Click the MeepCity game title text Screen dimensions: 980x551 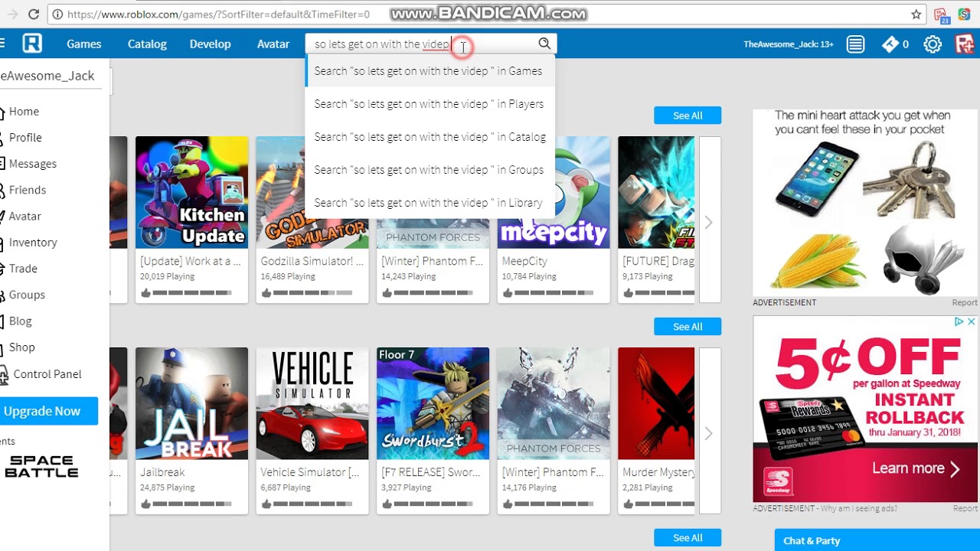(524, 261)
